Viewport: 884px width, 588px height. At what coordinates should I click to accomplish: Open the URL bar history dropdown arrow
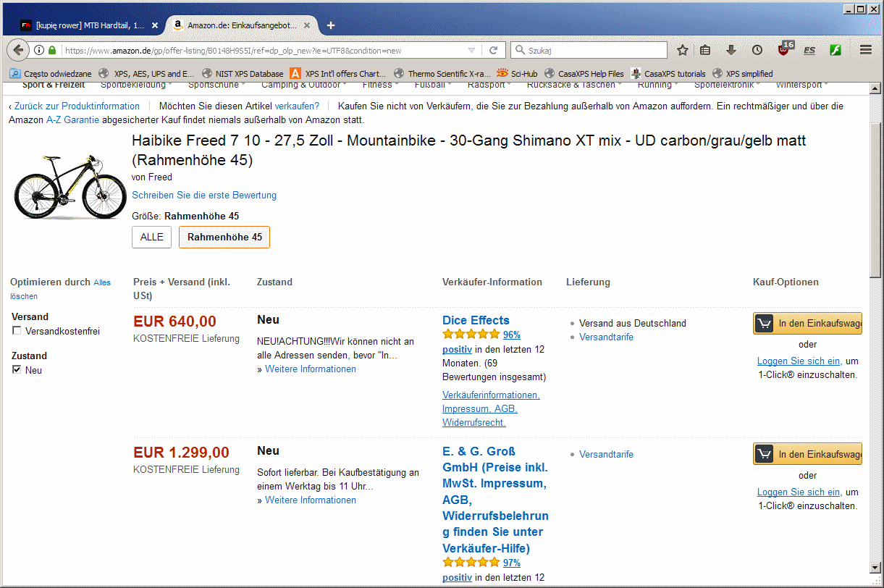pos(471,51)
